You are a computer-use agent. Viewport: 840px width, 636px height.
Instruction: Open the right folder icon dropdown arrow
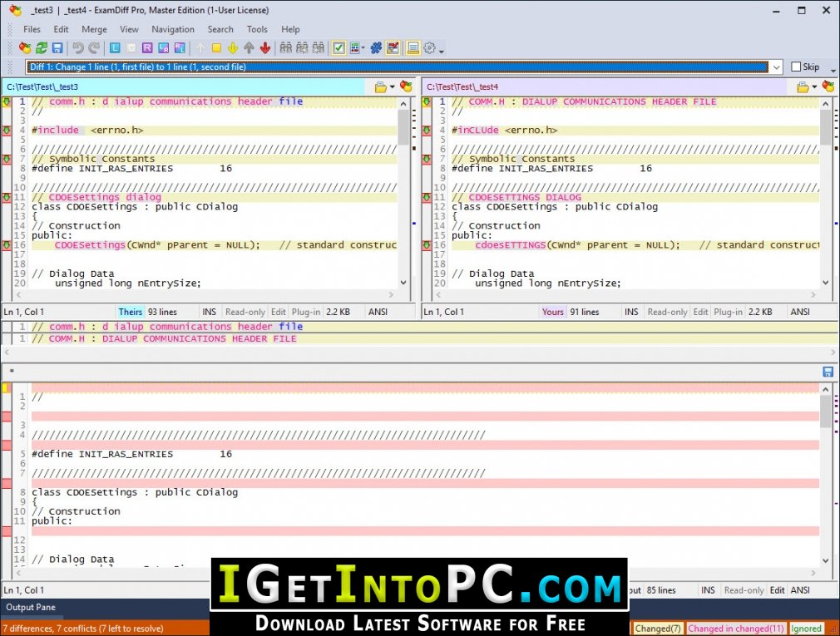(814, 86)
